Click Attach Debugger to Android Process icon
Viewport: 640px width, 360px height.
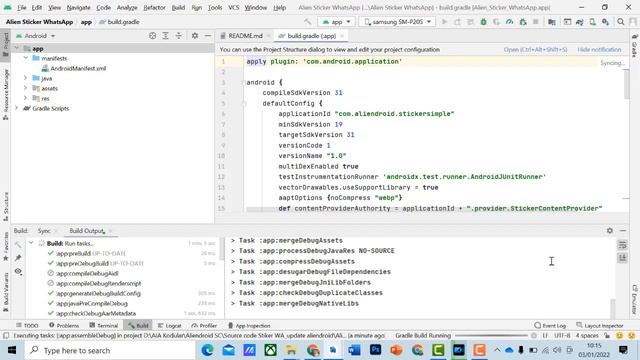click(x=523, y=22)
